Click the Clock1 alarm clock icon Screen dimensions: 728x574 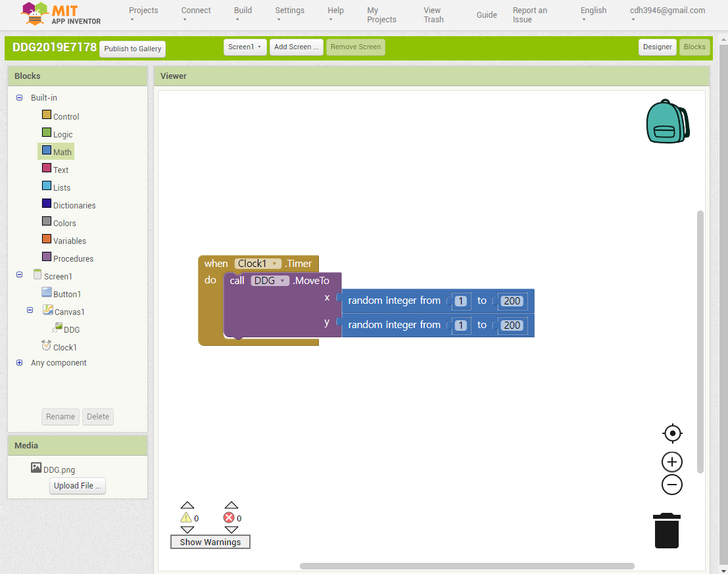pyautogui.click(x=47, y=346)
